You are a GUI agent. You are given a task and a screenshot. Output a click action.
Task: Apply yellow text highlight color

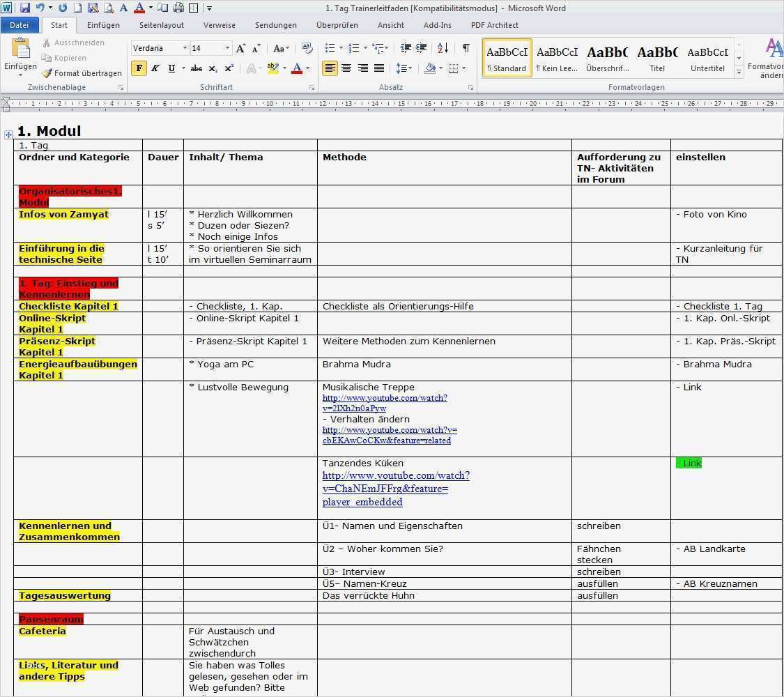(x=272, y=68)
